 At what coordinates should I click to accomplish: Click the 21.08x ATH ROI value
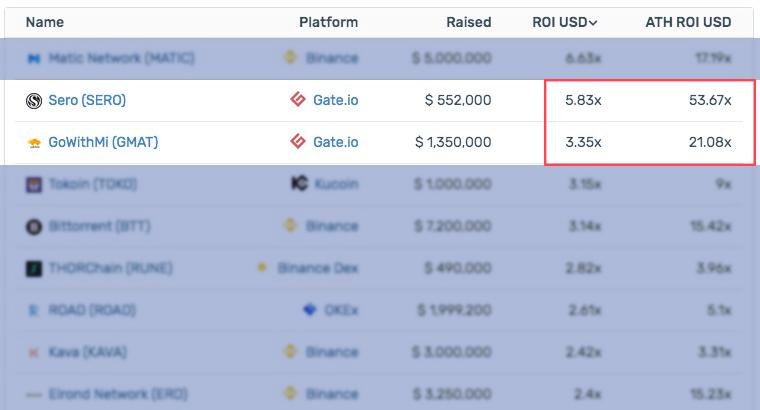pos(710,142)
